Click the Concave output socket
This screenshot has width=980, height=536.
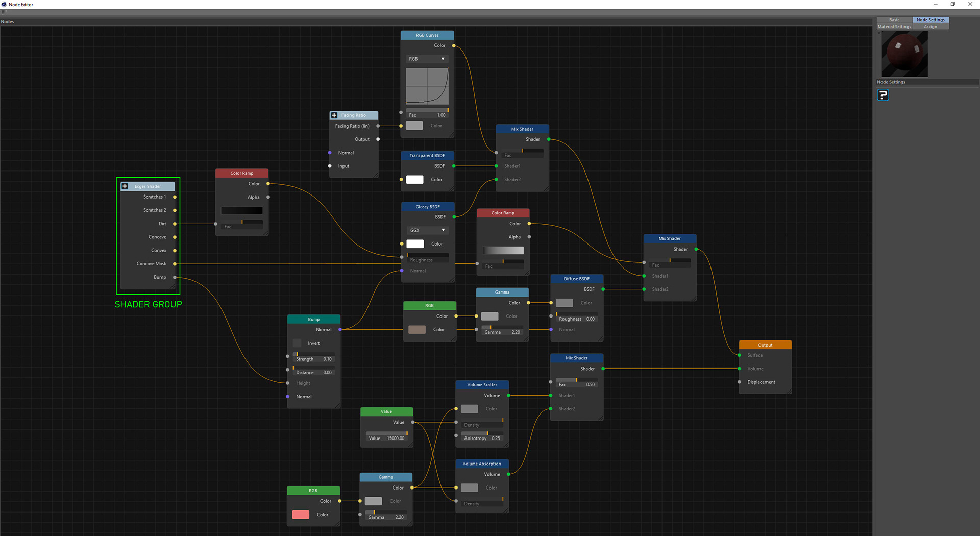[175, 237]
